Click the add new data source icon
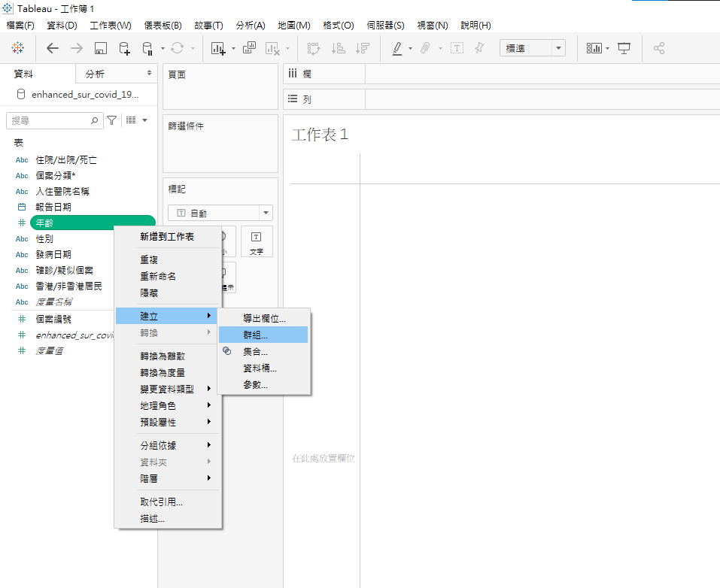This screenshot has width=720, height=588. 124,48
